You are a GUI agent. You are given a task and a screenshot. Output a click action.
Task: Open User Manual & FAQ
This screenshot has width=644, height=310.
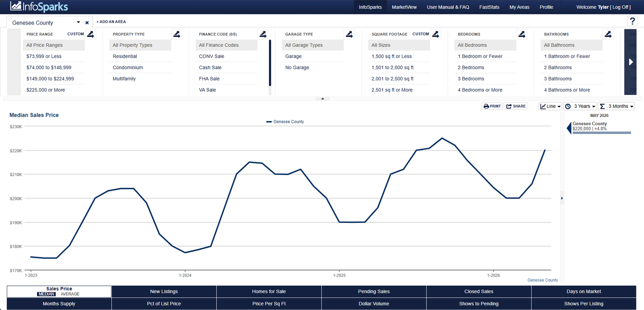pos(448,7)
